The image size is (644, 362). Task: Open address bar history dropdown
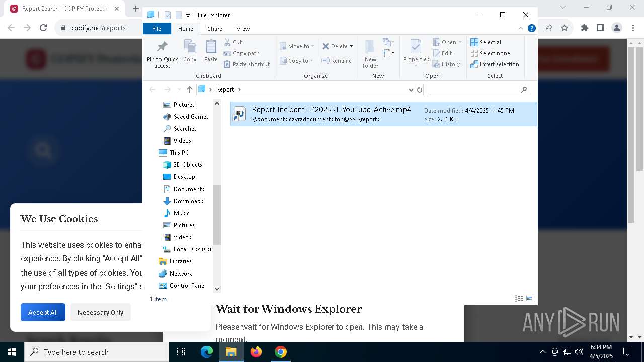point(411,89)
